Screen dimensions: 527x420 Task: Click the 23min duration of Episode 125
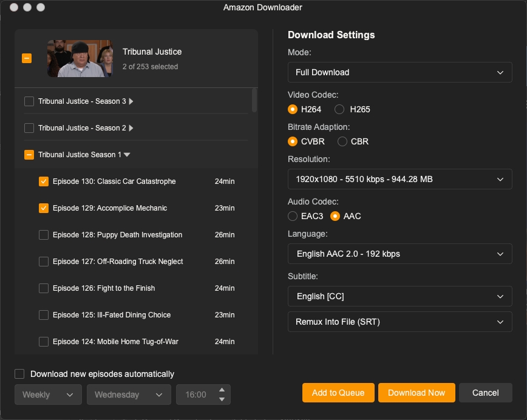pos(225,315)
